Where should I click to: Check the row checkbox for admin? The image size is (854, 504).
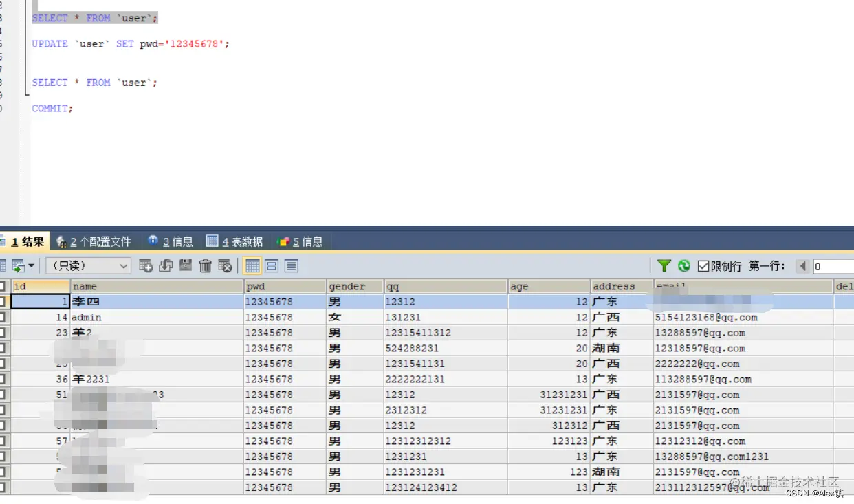point(3,317)
